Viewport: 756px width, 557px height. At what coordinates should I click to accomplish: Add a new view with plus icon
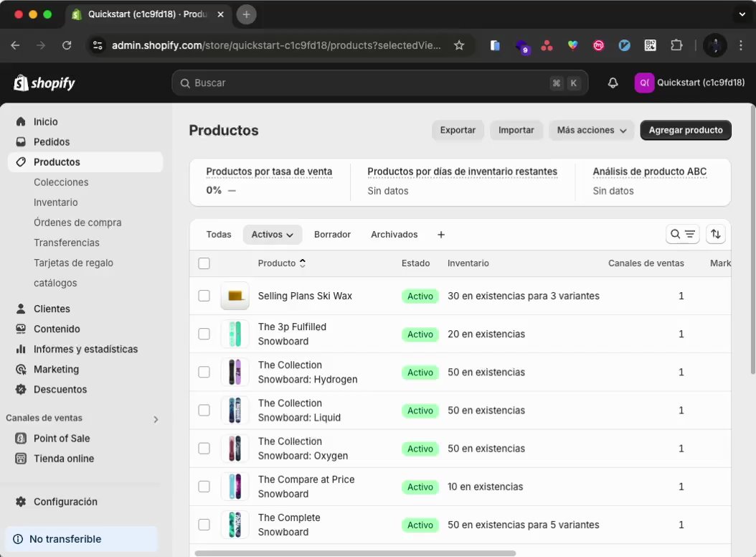pos(441,235)
